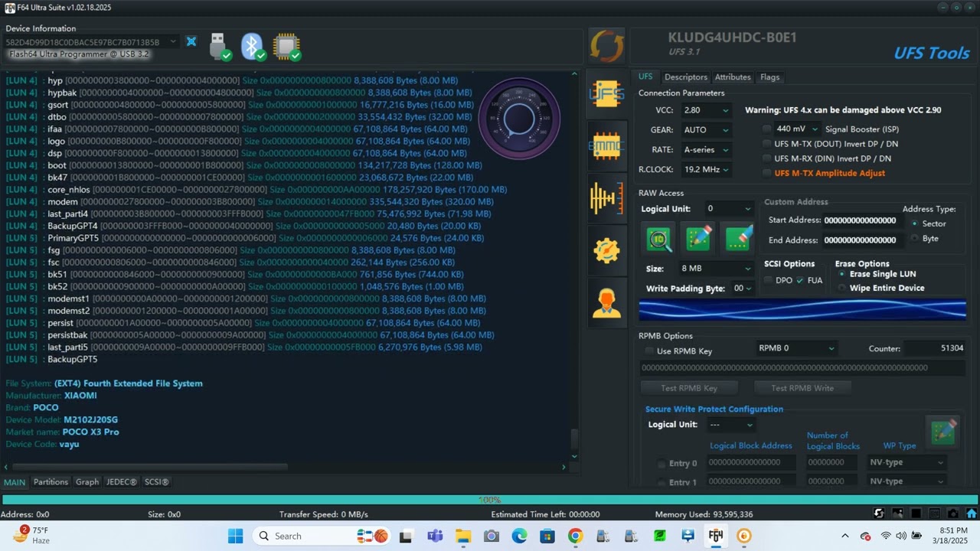Select the Sector address type

(x=915, y=223)
